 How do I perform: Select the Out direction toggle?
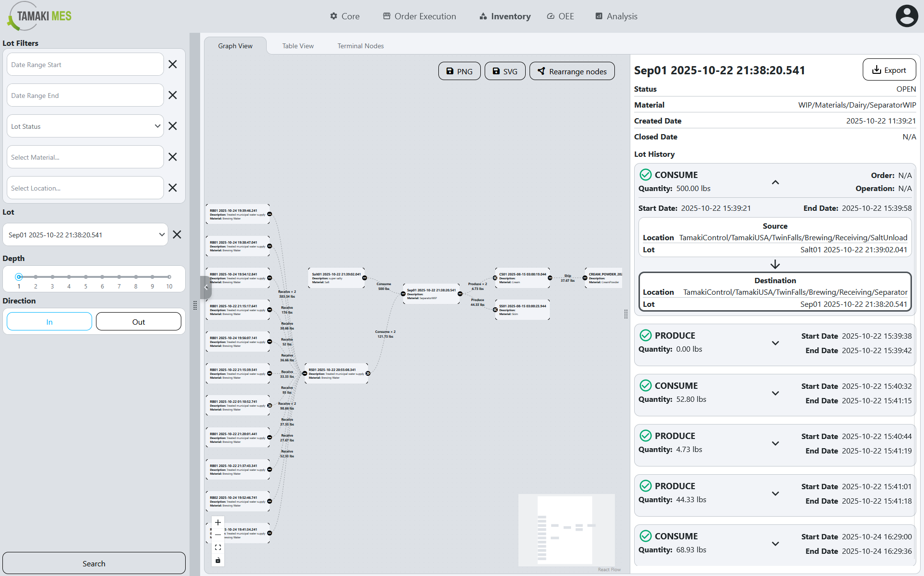click(138, 322)
